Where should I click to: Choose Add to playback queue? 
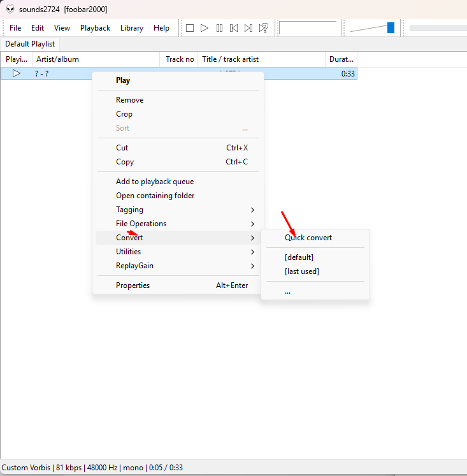click(178, 182)
